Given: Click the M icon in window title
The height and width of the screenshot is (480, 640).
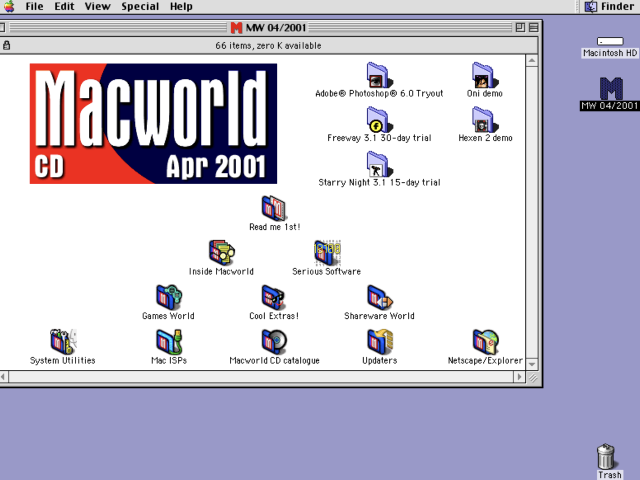Looking at the screenshot, I should click(x=236, y=28).
